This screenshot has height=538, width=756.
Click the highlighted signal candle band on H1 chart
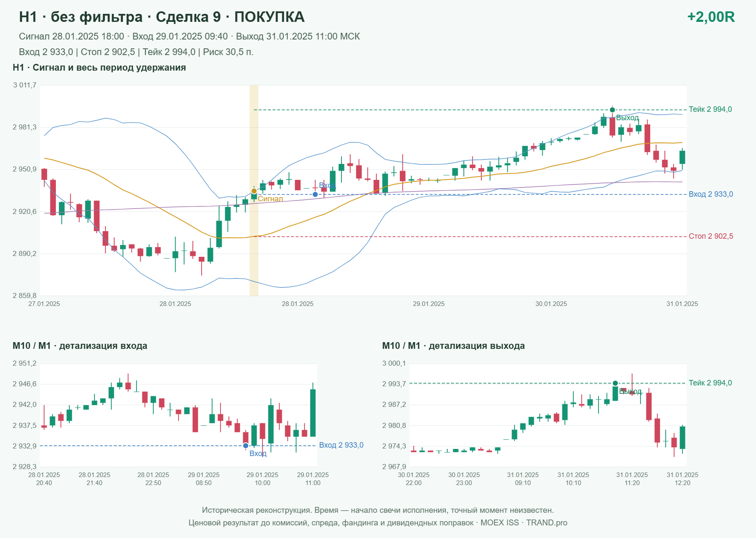(254, 190)
